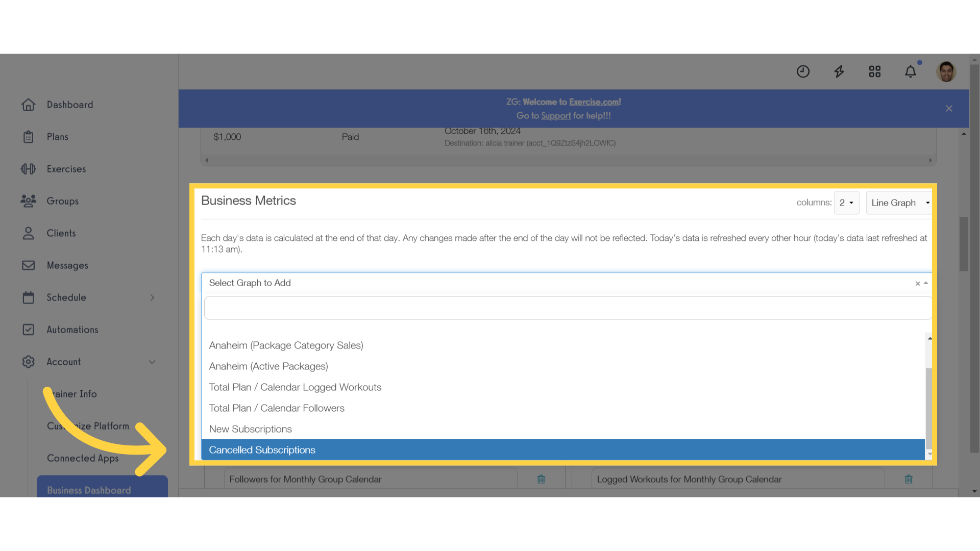Click Trainer Info sidebar link
The image size is (980, 551).
72,393
